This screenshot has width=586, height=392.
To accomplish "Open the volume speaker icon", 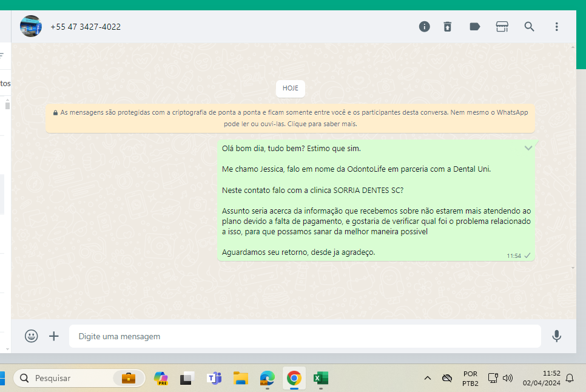I will 508,378.
